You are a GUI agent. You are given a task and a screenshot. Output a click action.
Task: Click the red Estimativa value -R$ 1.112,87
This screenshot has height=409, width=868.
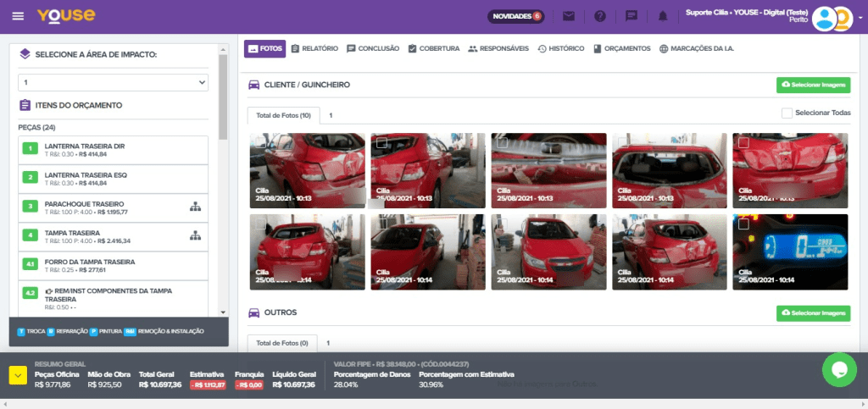[208, 384]
